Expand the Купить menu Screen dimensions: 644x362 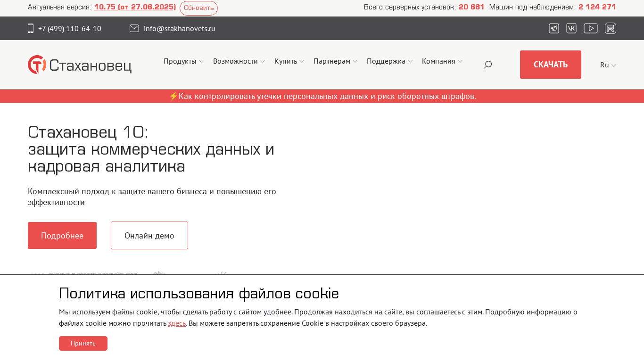pos(289,61)
